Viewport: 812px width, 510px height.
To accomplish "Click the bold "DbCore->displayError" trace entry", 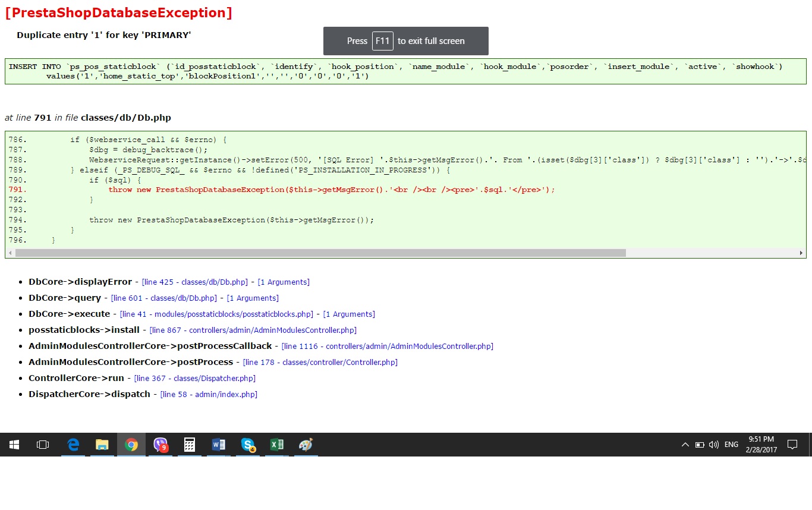I will 80,282.
